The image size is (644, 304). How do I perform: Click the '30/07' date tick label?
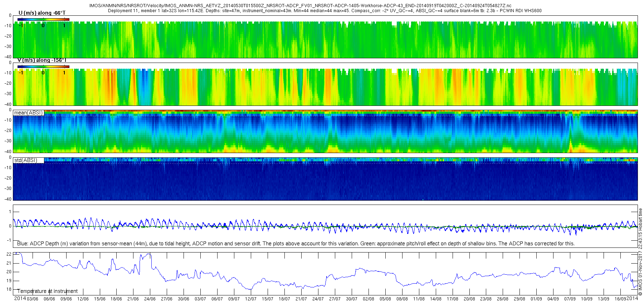pos(352,299)
